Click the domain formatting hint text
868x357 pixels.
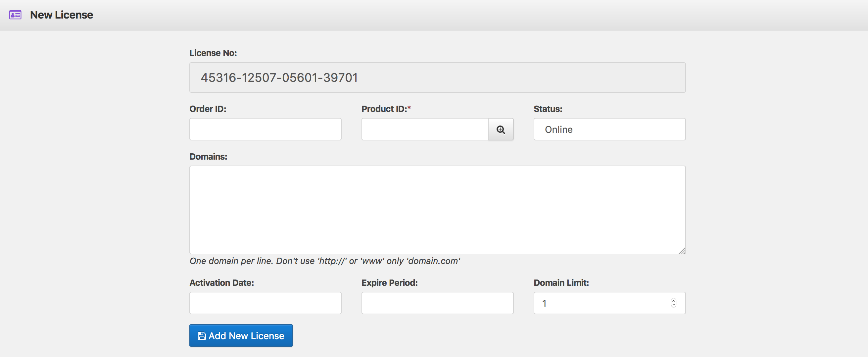pos(324,261)
